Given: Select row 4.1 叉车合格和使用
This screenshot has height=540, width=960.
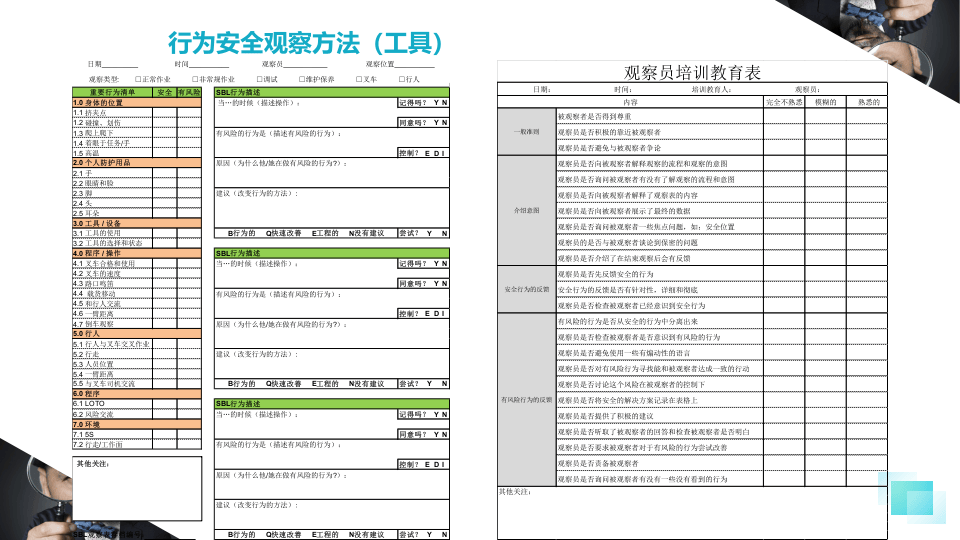Looking at the screenshot, I should point(137,264).
